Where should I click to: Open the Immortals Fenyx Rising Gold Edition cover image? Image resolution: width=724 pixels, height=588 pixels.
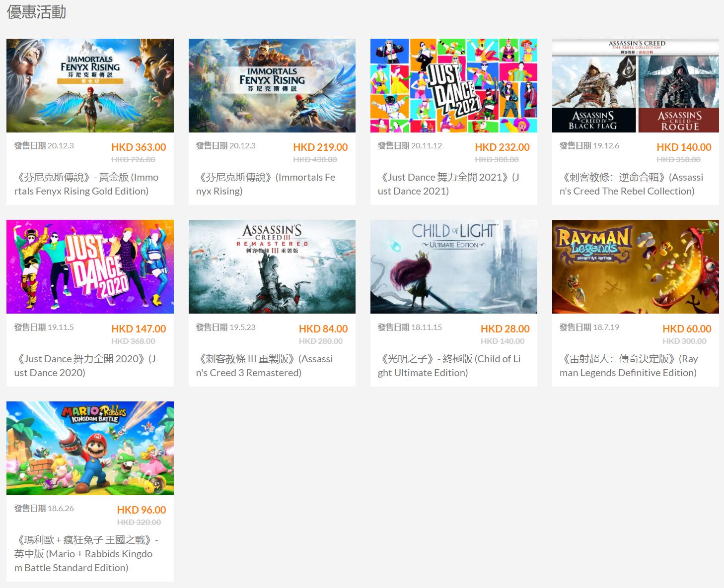click(90, 85)
